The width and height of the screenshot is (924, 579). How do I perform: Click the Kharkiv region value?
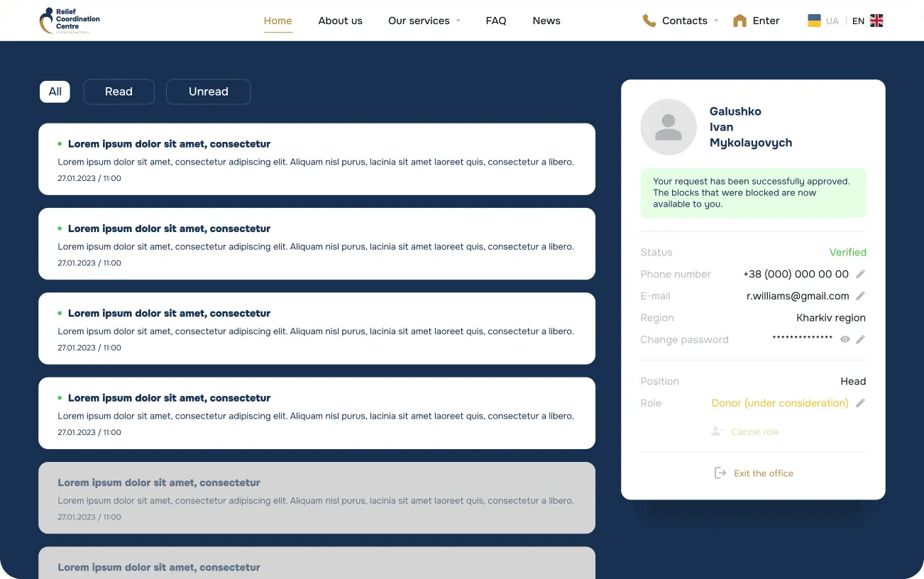click(831, 318)
